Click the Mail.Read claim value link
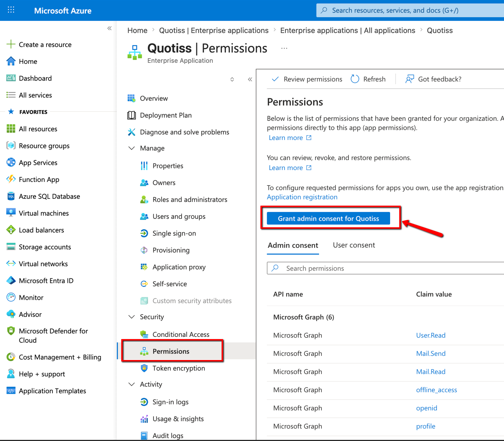 (431, 372)
